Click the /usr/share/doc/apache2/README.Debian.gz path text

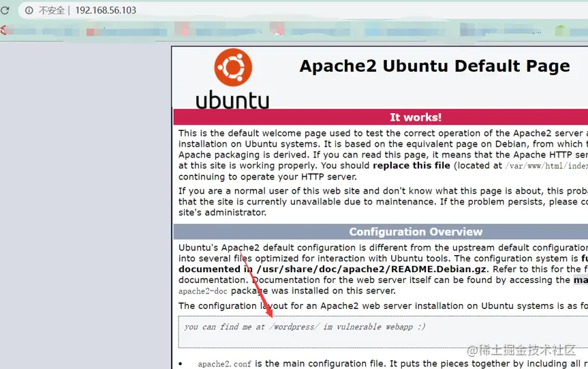tap(371, 269)
